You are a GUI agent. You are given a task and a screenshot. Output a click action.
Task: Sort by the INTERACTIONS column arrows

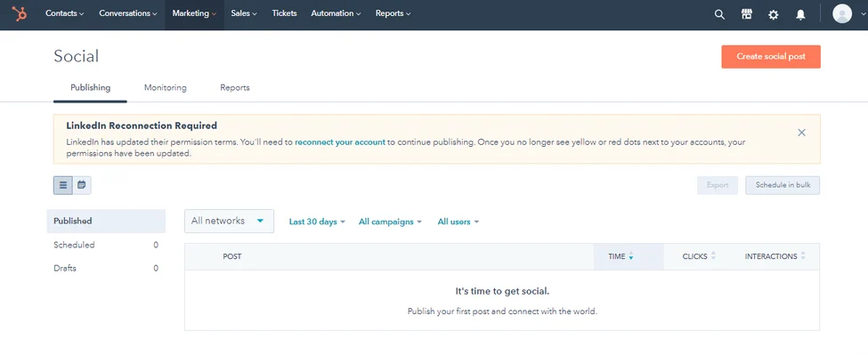pos(803,256)
